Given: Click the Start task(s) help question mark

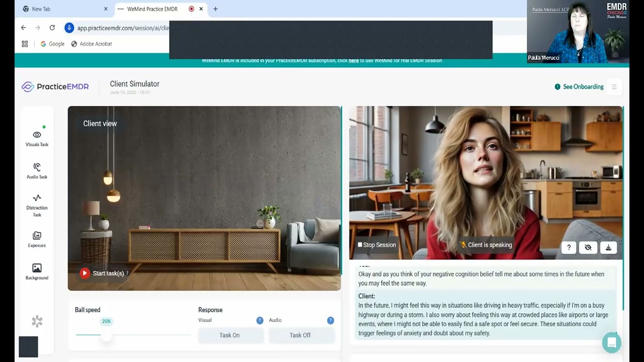Looking at the screenshot, I should point(127,274).
